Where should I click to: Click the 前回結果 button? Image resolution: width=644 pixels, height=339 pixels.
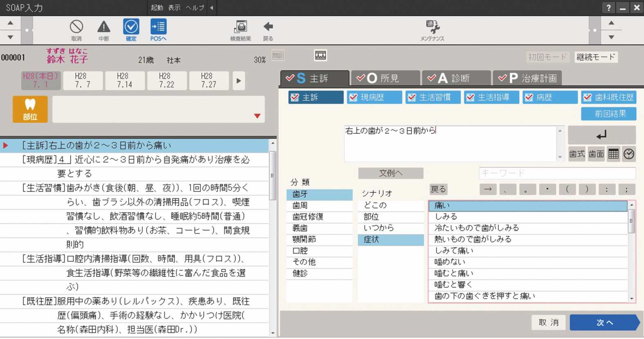[x=608, y=114]
